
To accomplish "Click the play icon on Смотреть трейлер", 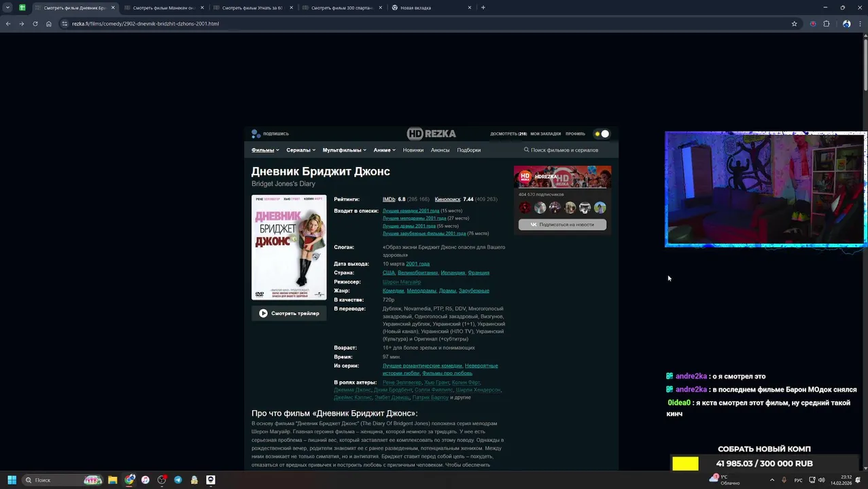I will [x=263, y=313].
